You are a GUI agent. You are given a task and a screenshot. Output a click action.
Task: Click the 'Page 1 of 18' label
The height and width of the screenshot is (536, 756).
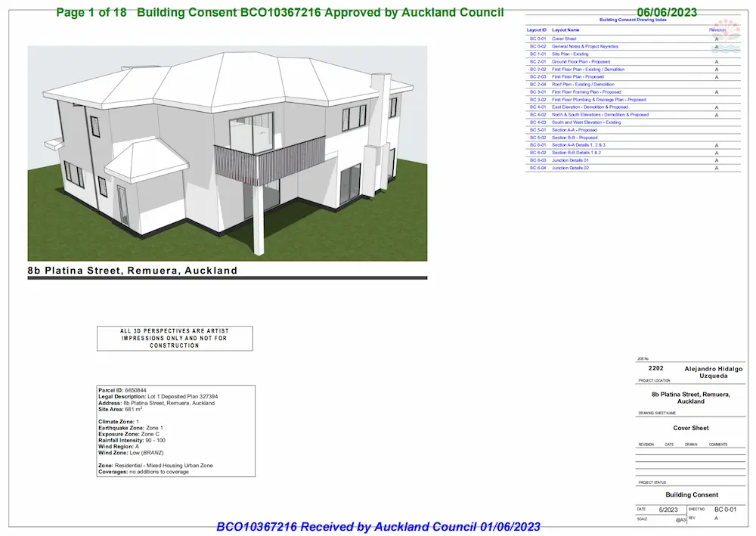click(x=91, y=12)
